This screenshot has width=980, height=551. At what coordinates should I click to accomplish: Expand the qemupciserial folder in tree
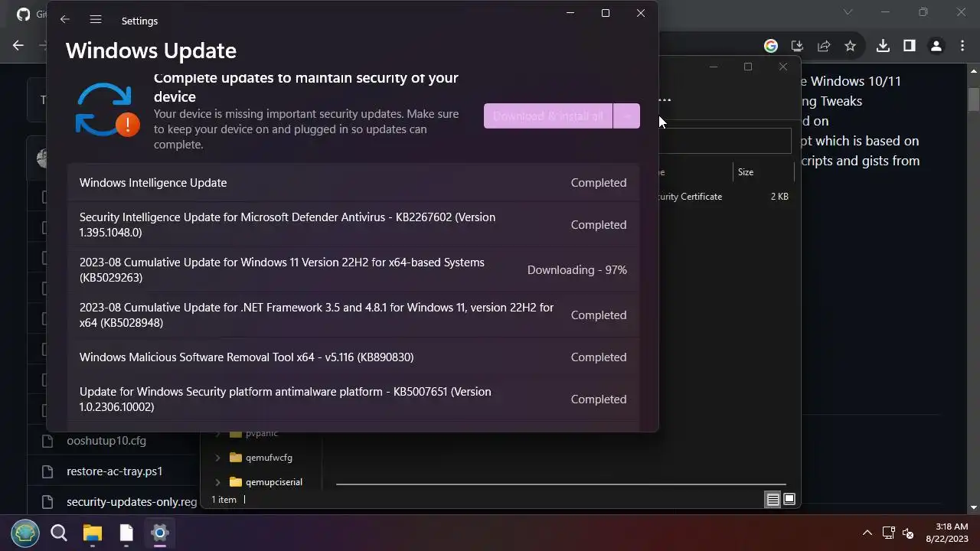217,482
